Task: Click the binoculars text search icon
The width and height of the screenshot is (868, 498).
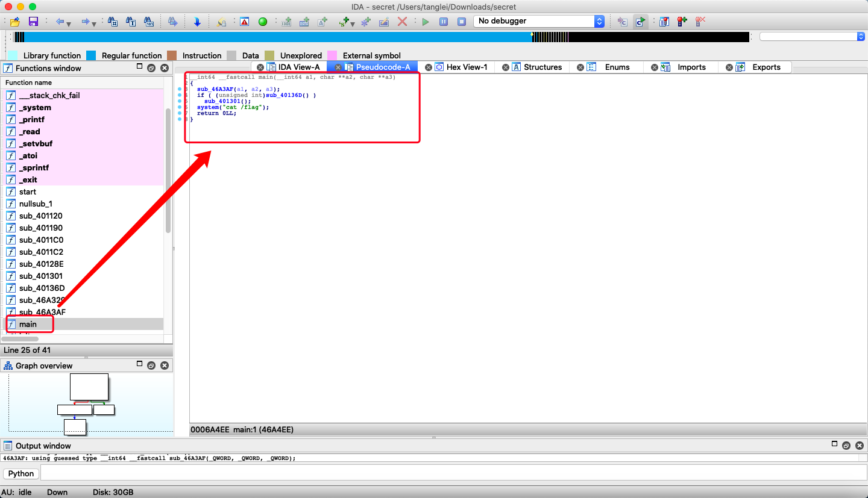Action: 131,22
